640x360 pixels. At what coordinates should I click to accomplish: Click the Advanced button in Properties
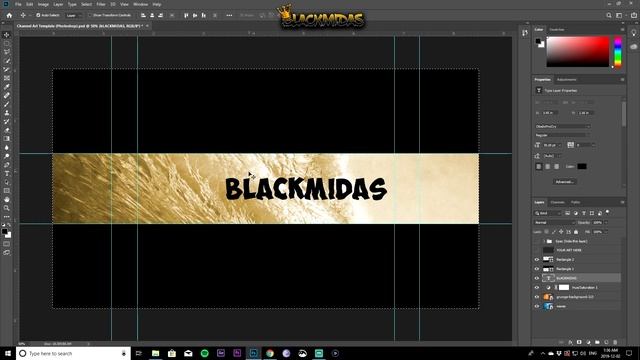click(x=565, y=182)
